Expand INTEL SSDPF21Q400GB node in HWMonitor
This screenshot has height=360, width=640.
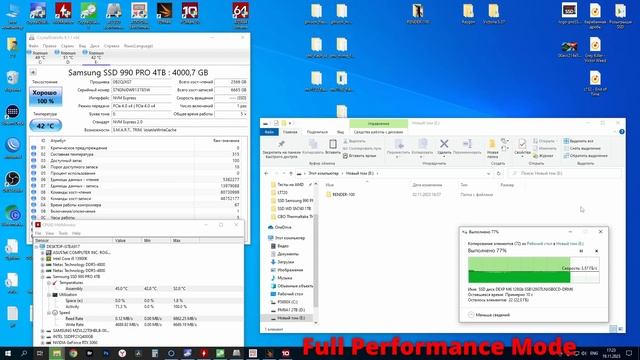click(43, 337)
